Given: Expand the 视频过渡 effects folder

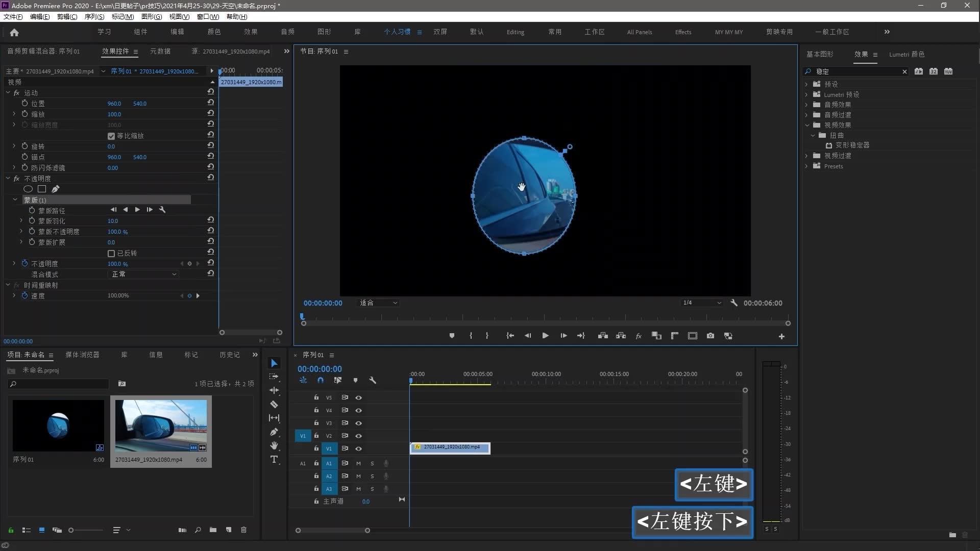Looking at the screenshot, I should (807, 156).
